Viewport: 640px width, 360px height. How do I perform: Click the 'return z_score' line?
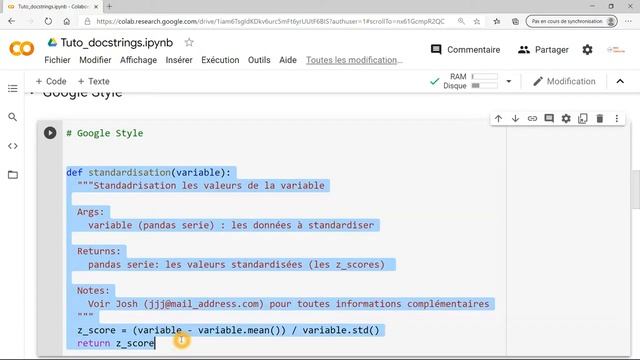[x=116, y=343]
